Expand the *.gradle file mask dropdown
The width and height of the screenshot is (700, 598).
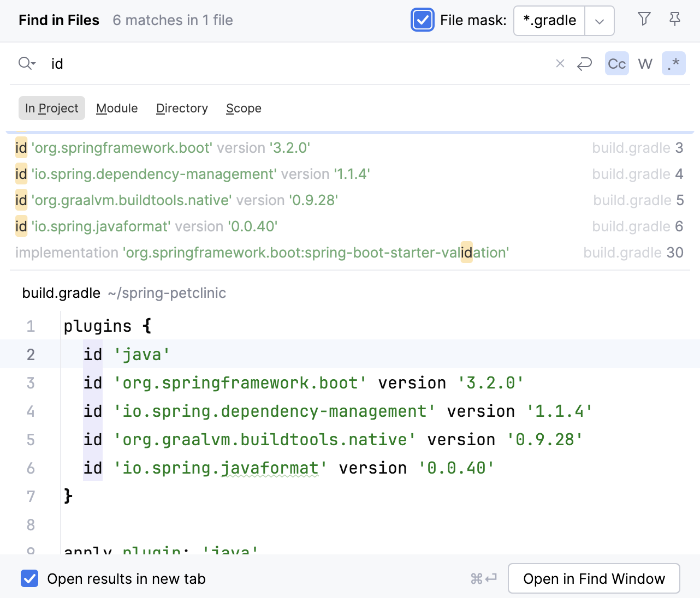pos(599,21)
